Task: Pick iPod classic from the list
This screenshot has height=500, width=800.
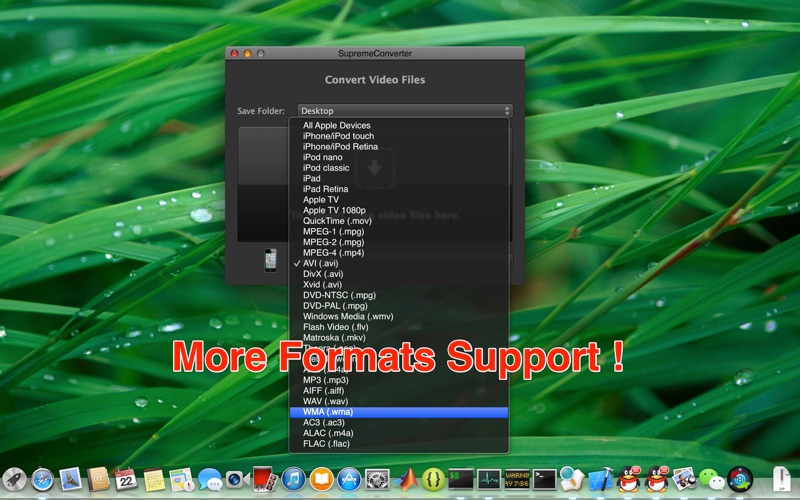Action: click(399, 167)
